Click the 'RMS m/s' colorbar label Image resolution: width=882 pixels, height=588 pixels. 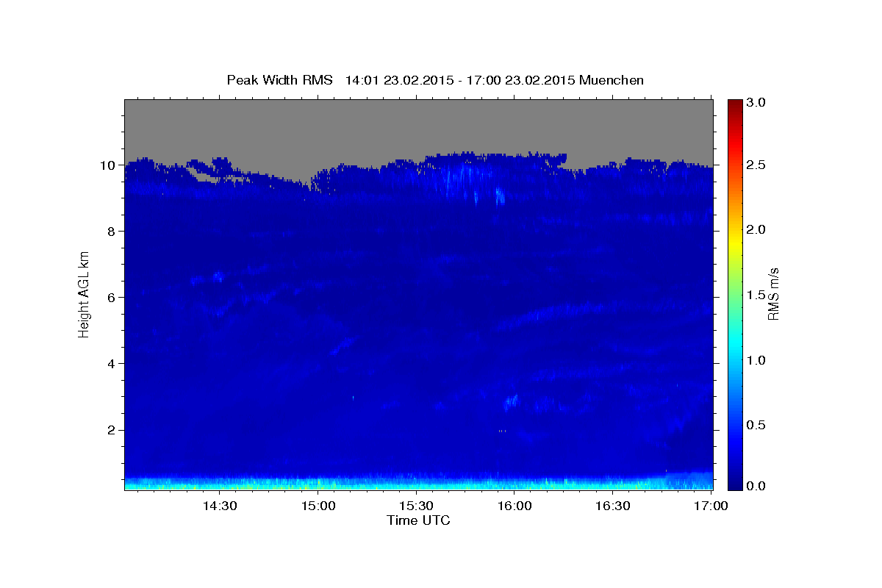[772, 294]
